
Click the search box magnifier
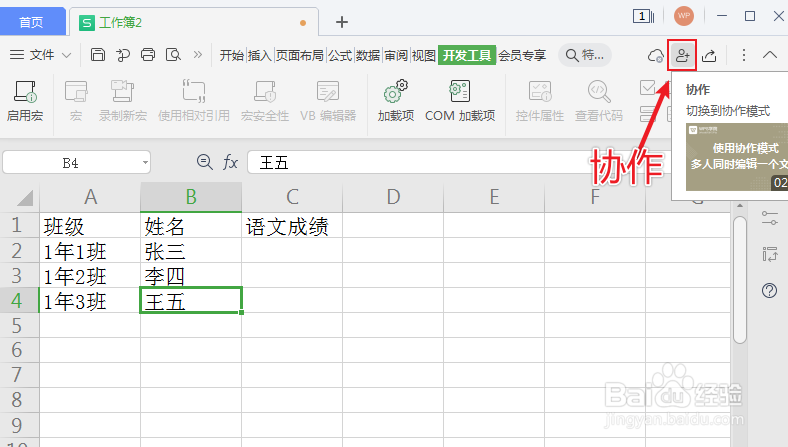point(572,55)
